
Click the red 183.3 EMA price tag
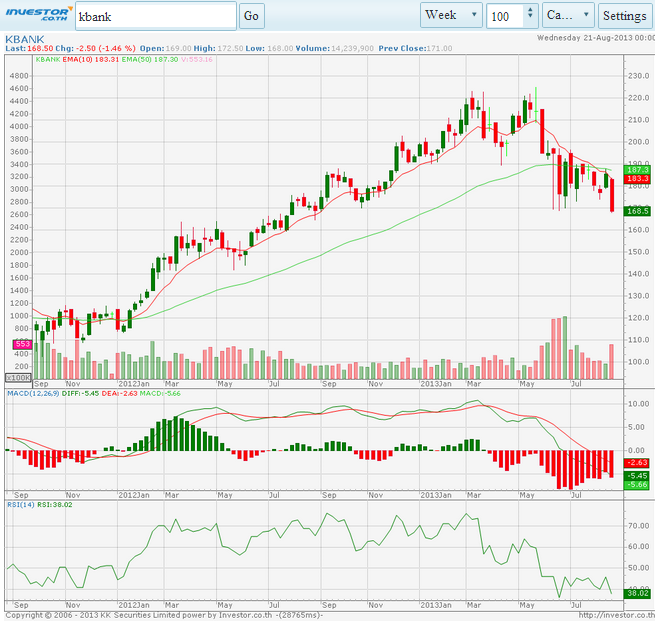coord(637,179)
